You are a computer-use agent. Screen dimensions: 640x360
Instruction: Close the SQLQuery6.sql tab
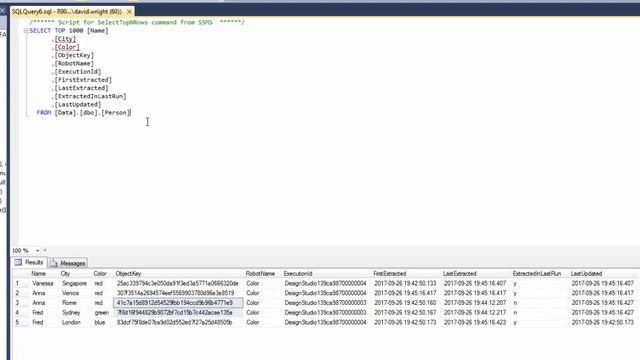[x=129, y=11]
